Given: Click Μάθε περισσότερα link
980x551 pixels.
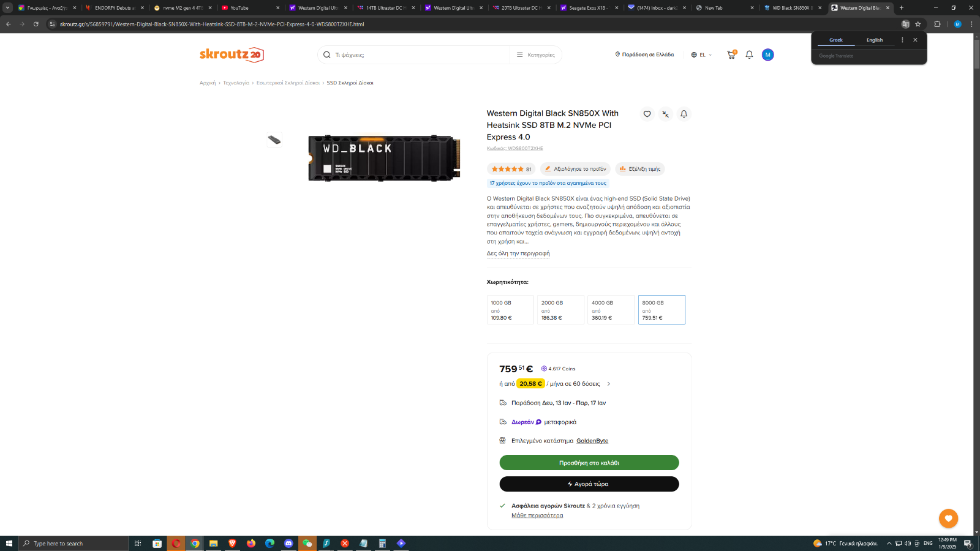Looking at the screenshot, I should pos(537,515).
